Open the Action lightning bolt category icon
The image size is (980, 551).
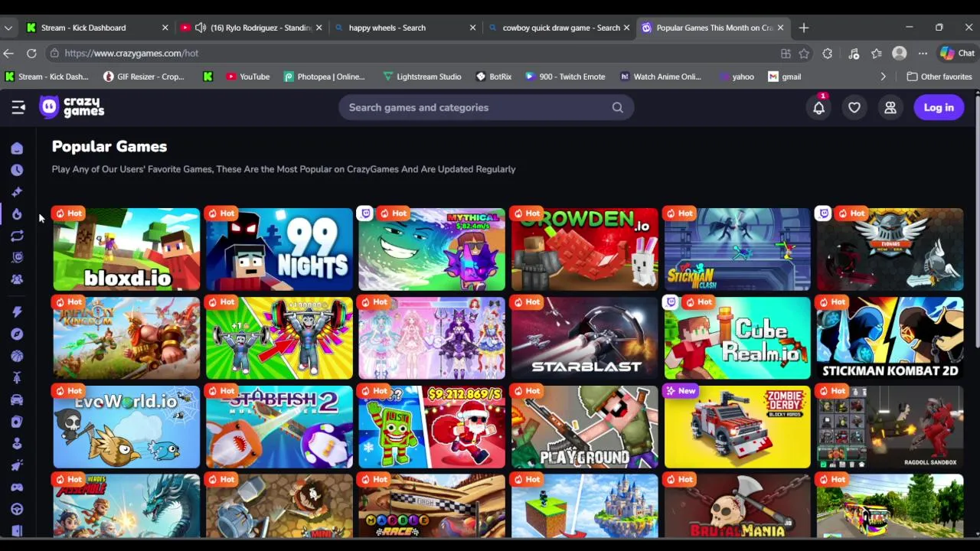17,312
